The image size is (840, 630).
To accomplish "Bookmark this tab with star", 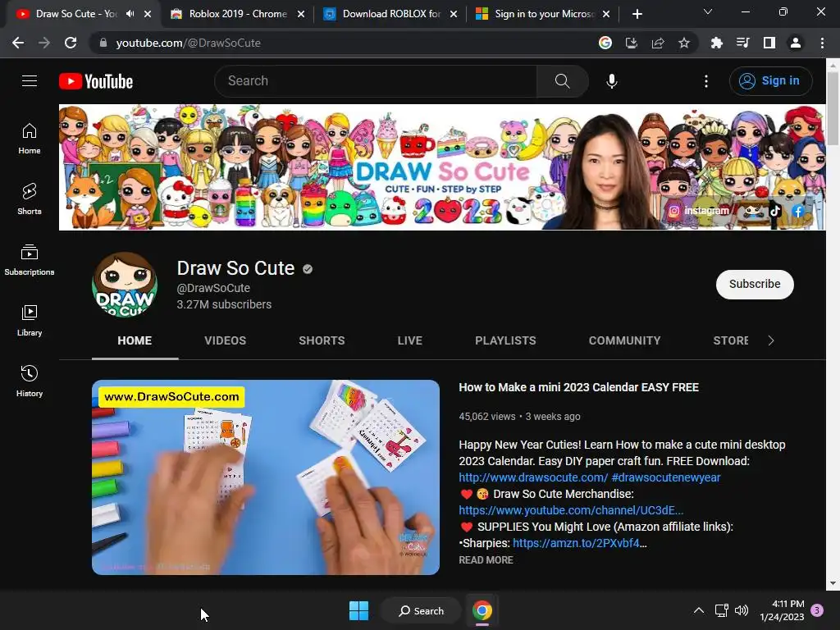I will coord(684,43).
